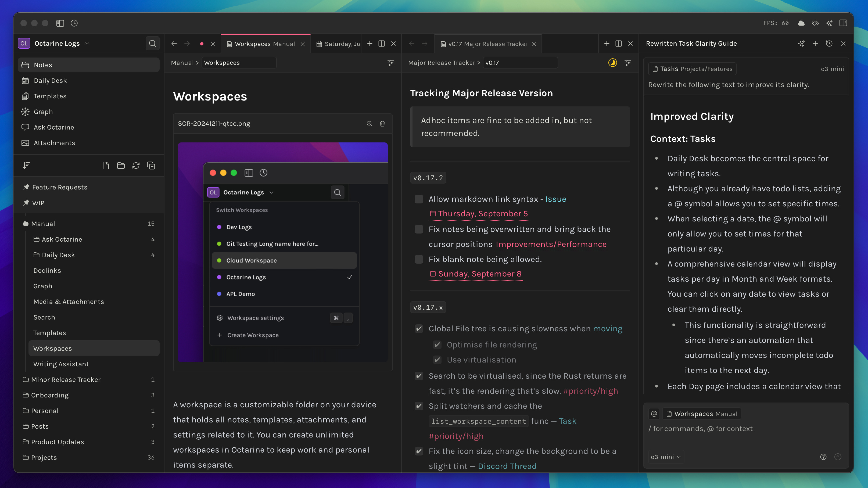
Task: Check 'Allow markdown link syntax' task
Action: pyautogui.click(x=419, y=199)
